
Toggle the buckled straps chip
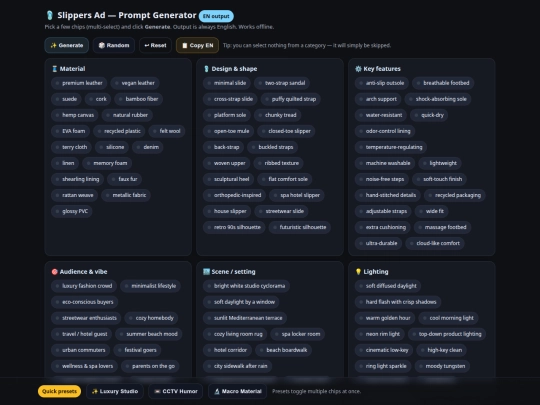273,147
